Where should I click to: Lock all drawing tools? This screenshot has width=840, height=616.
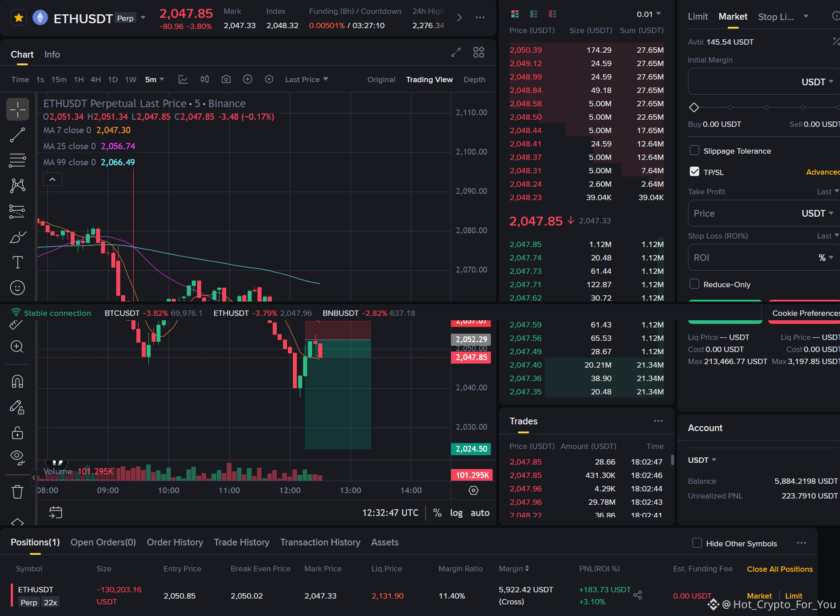17,433
